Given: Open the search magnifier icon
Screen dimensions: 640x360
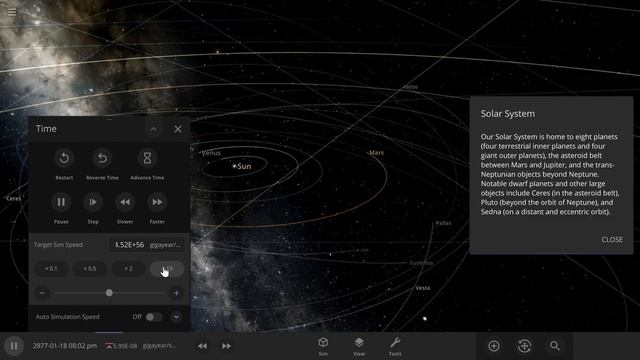Looking at the screenshot, I should tap(555, 346).
